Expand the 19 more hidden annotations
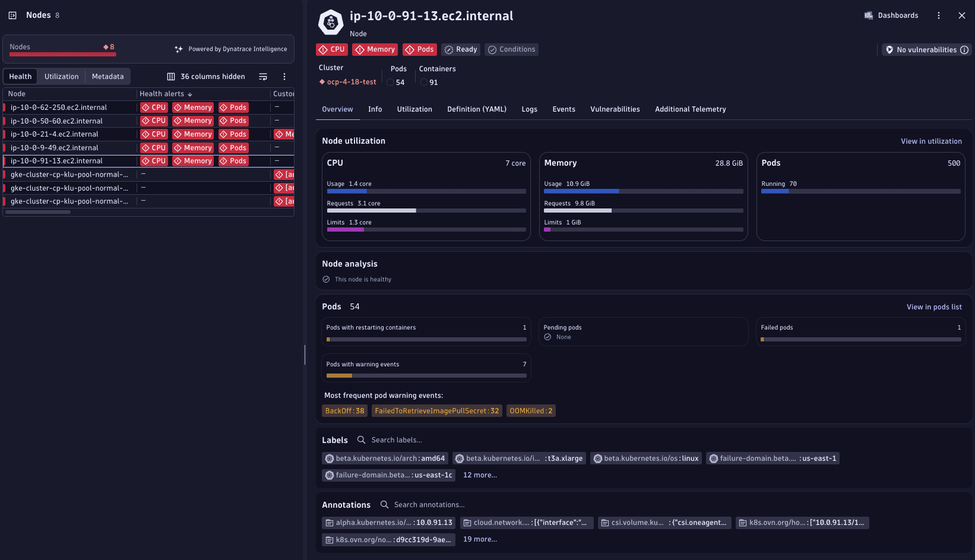This screenshot has width=975, height=560. pyautogui.click(x=480, y=539)
